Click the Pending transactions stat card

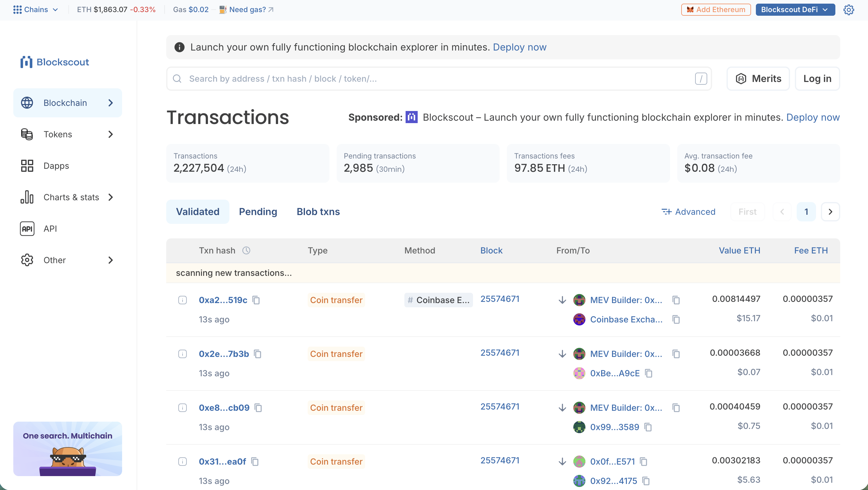click(x=418, y=164)
